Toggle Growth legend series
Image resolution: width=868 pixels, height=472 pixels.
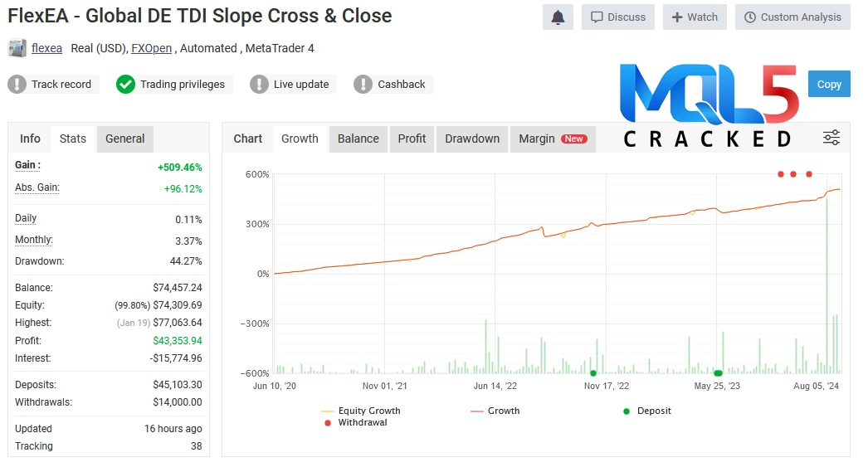[495, 411]
